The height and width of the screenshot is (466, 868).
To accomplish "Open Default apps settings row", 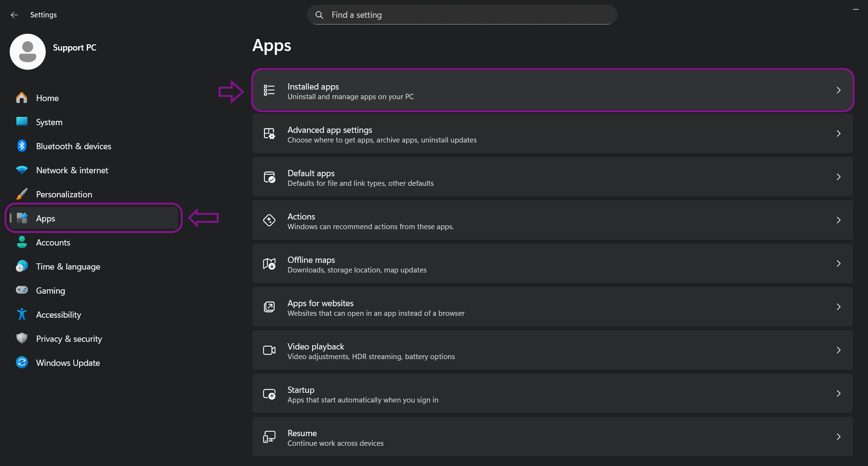I will click(x=552, y=177).
